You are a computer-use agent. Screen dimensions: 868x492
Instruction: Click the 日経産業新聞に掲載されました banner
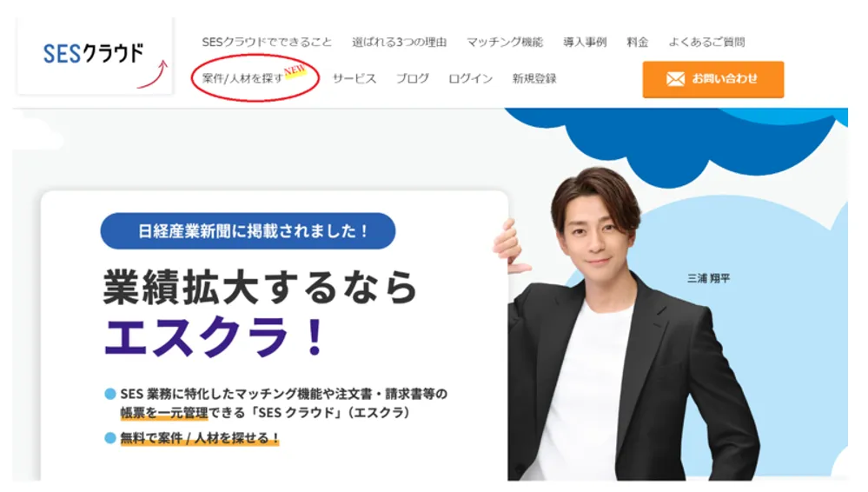tap(248, 230)
